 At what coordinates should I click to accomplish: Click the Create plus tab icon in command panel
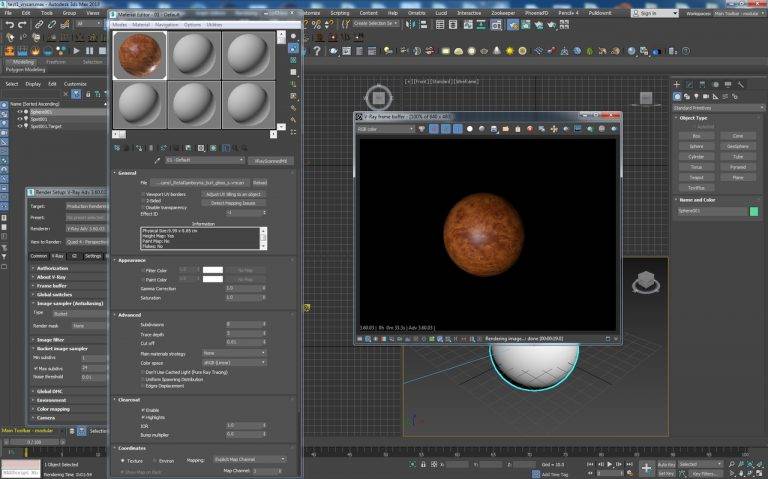click(x=677, y=84)
